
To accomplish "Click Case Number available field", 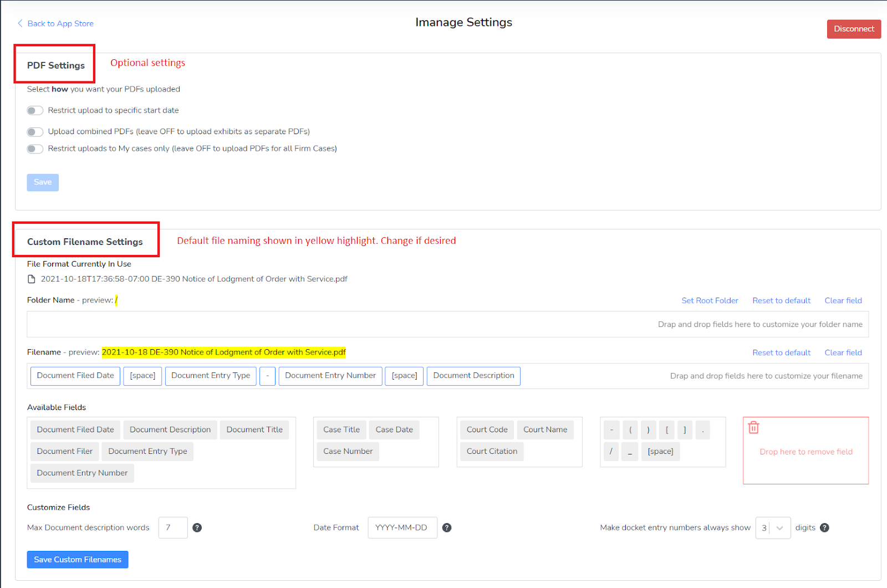I will 348,451.
